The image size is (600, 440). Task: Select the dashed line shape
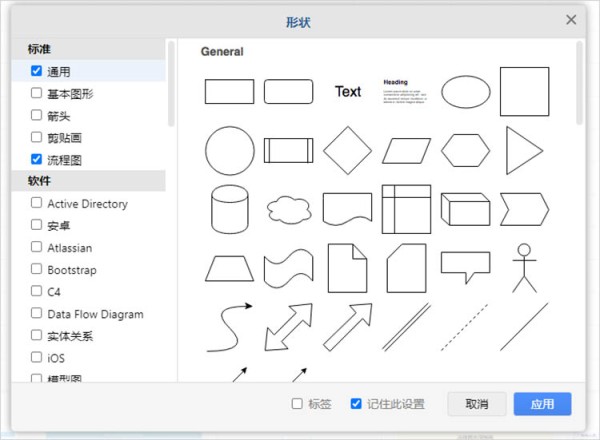click(x=465, y=327)
